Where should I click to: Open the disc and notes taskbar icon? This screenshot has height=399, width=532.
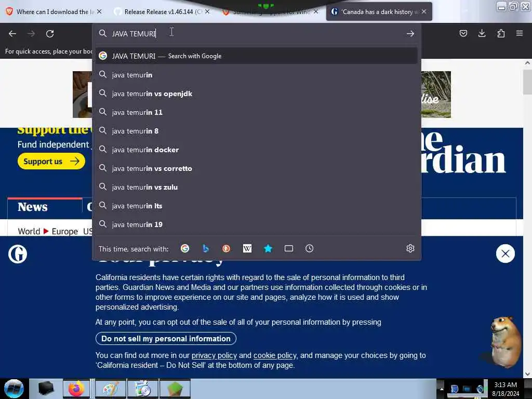[x=143, y=389]
